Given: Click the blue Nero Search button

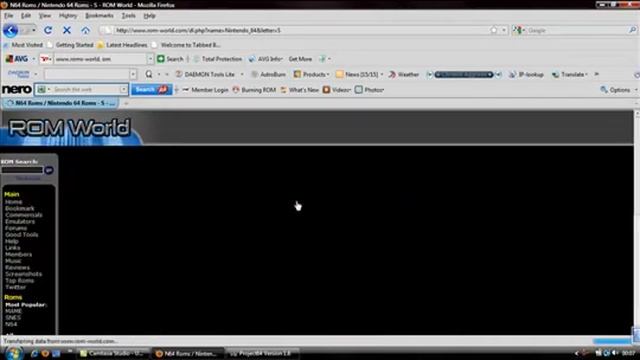Looking at the screenshot, I should pyautogui.click(x=151, y=89).
